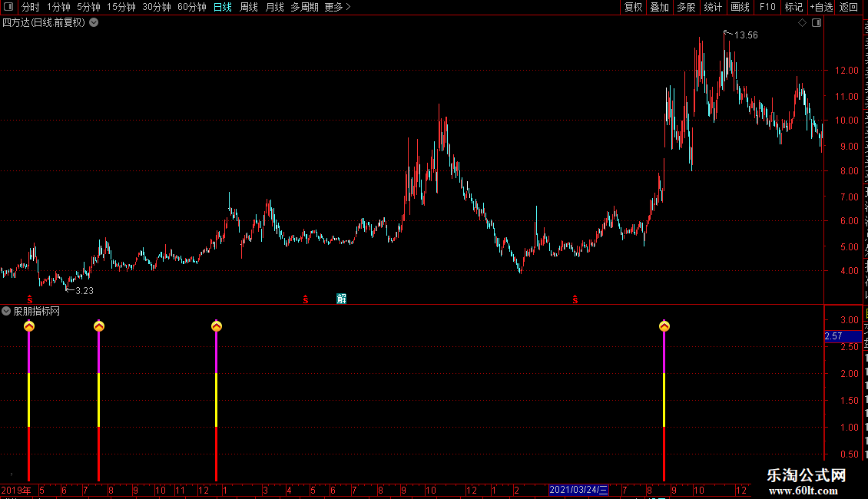Open the 统计 statistics tool
The height and width of the screenshot is (499, 868).
pos(713,7)
